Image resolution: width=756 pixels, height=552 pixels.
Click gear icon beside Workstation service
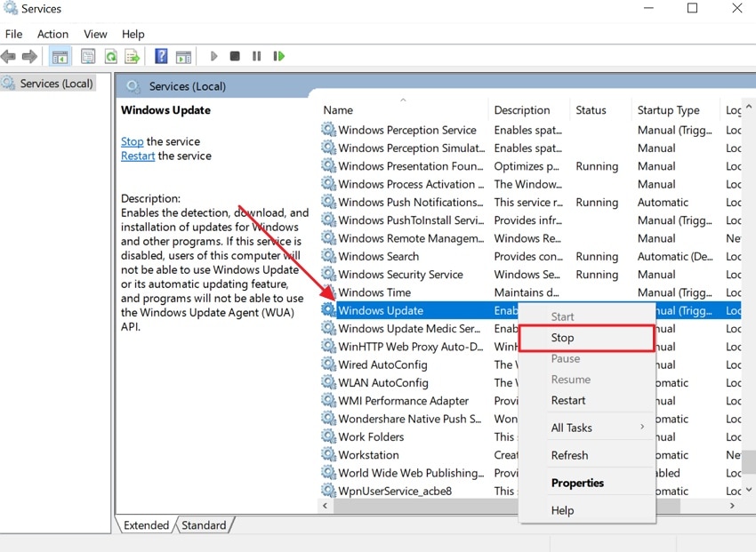tap(329, 454)
